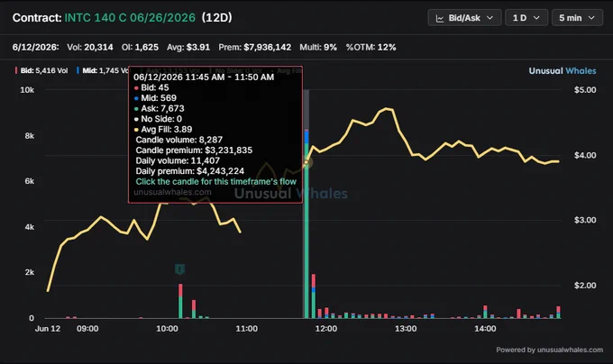Click the 'Bid: 45' tooltip row
The height and width of the screenshot is (364, 613).
151,87
